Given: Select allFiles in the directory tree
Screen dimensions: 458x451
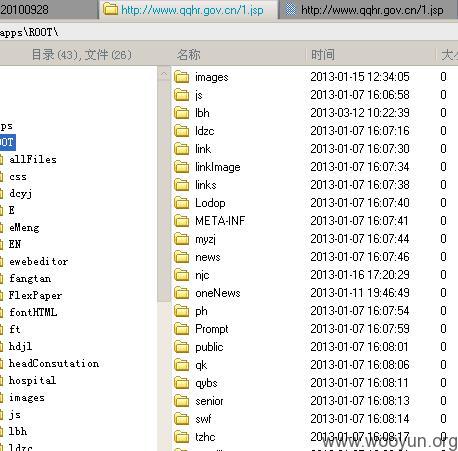Looking at the screenshot, I should [x=33, y=159].
